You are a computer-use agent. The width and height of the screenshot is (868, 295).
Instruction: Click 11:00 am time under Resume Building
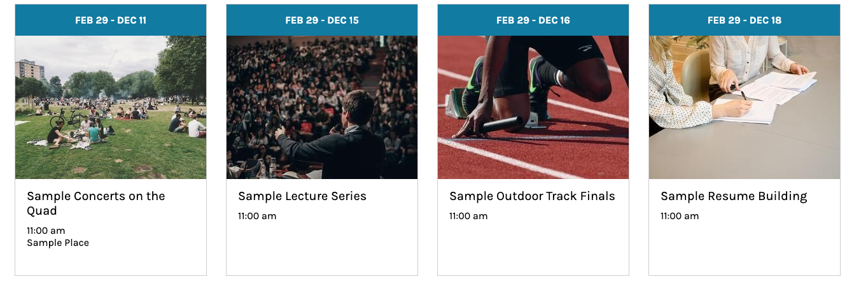click(x=680, y=216)
